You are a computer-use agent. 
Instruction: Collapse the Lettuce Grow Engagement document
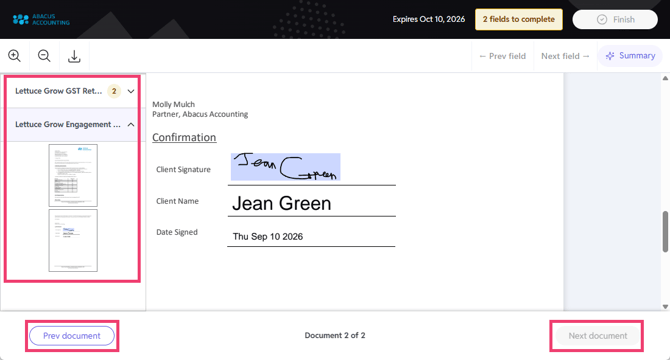[x=131, y=125]
